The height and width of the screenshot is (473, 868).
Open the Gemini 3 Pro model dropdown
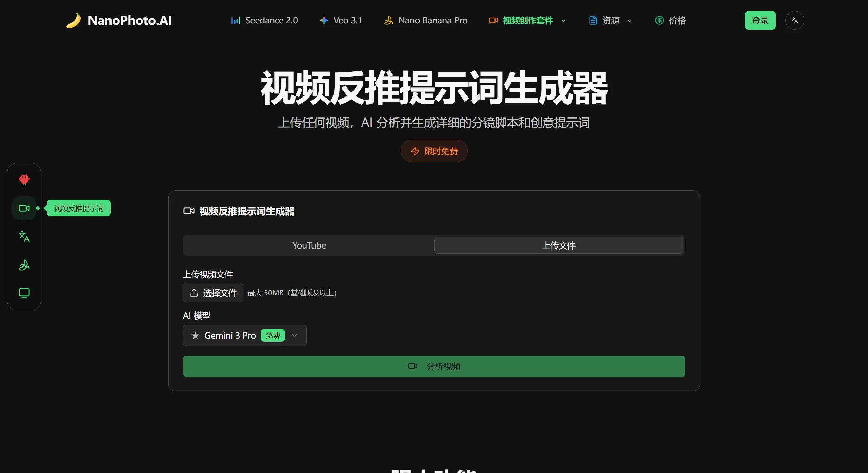[x=245, y=335]
